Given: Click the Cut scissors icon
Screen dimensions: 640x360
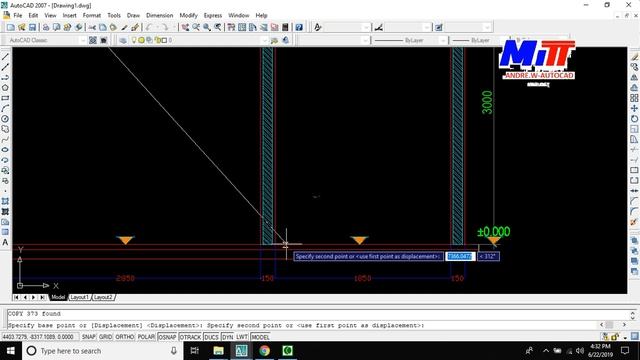Looking at the screenshot, I should 92,27.
